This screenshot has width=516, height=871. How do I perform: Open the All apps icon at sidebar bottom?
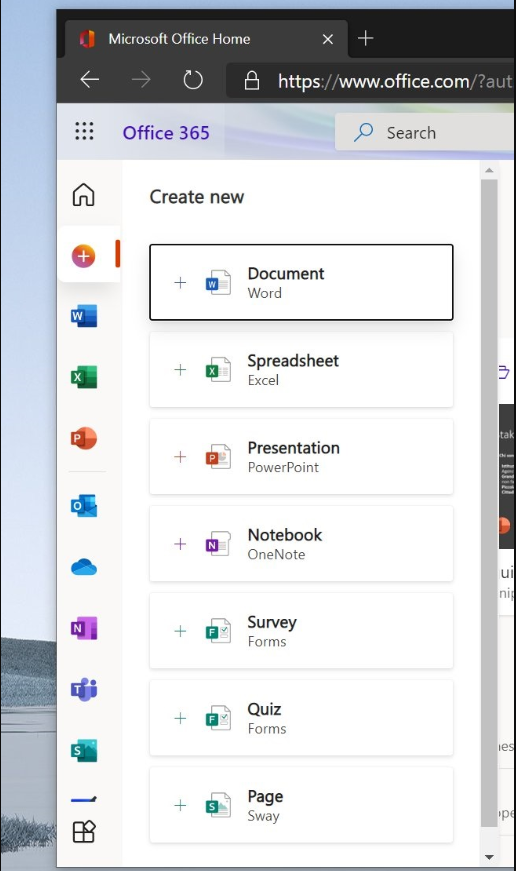click(x=84, y=832)
